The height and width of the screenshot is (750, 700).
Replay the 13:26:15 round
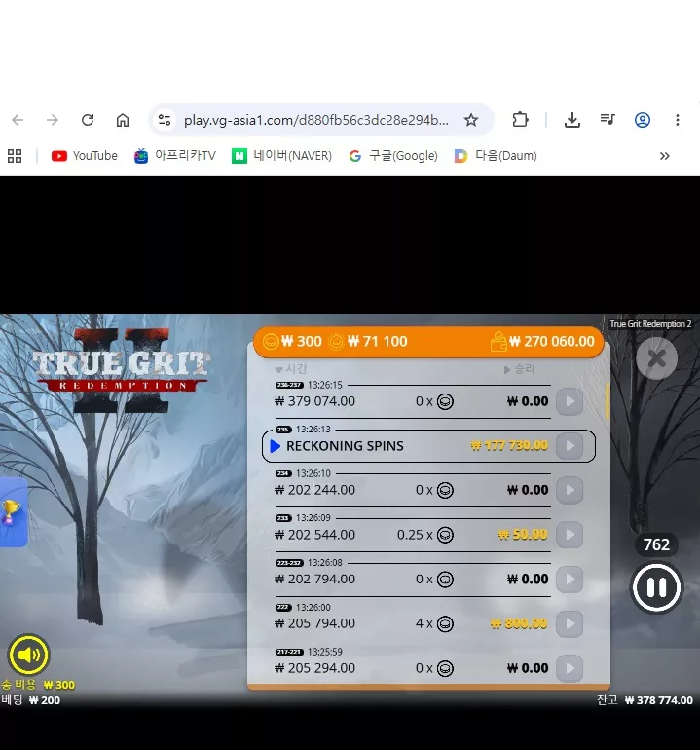(x=570, y=401)
